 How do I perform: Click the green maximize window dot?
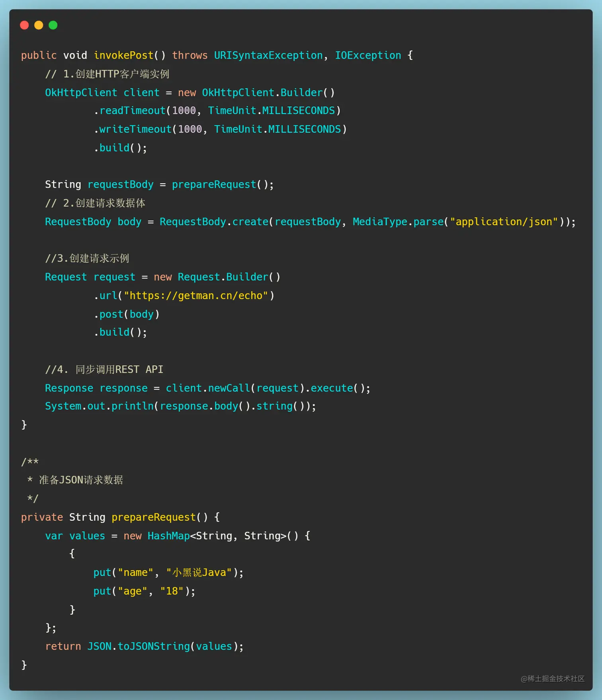(53, 25)
